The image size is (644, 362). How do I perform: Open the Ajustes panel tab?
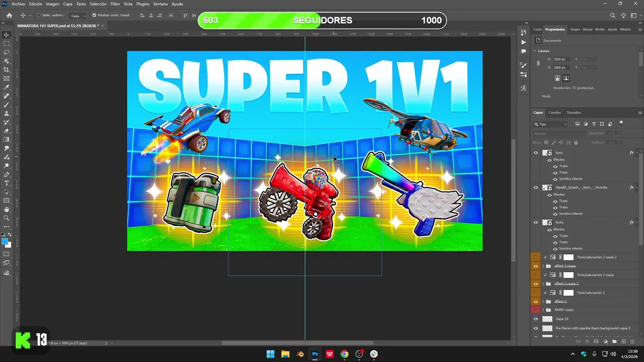pos(612,29)
